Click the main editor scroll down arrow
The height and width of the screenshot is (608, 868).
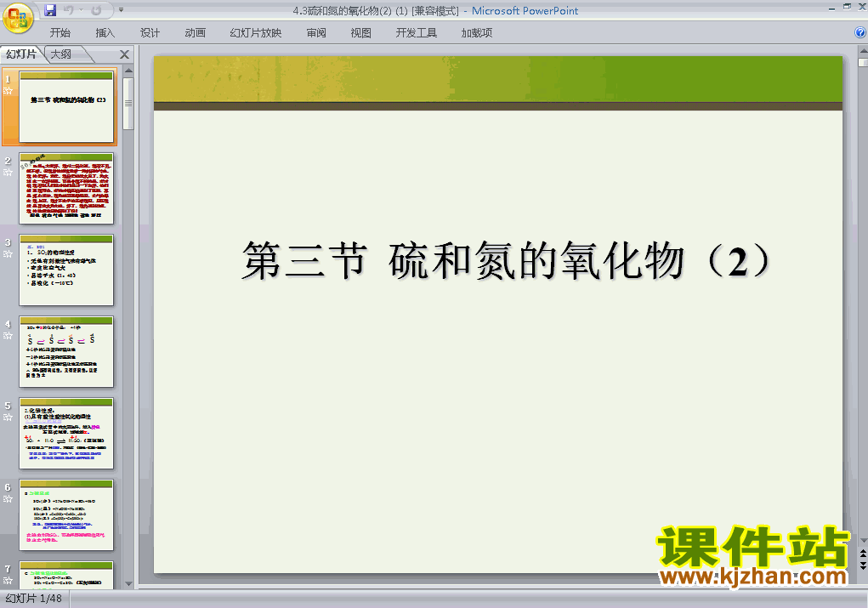coord(863,541)
